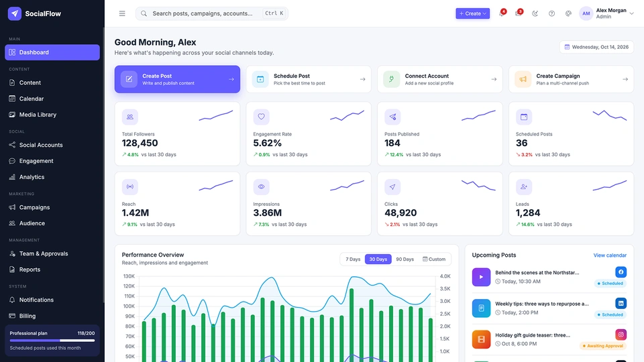Image resolution: width=644 pixels, height=362 pixels.
Task: Click the Analytics bar chart icon in the sidebar
Action: click(12, 177)
